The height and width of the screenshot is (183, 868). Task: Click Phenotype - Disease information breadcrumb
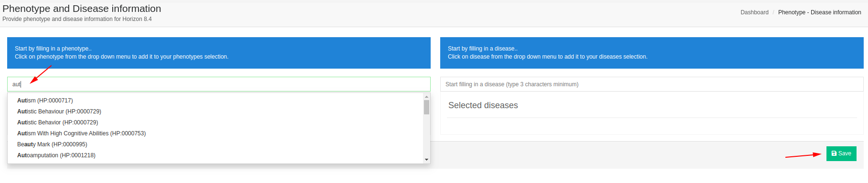(x=820, y=12)
